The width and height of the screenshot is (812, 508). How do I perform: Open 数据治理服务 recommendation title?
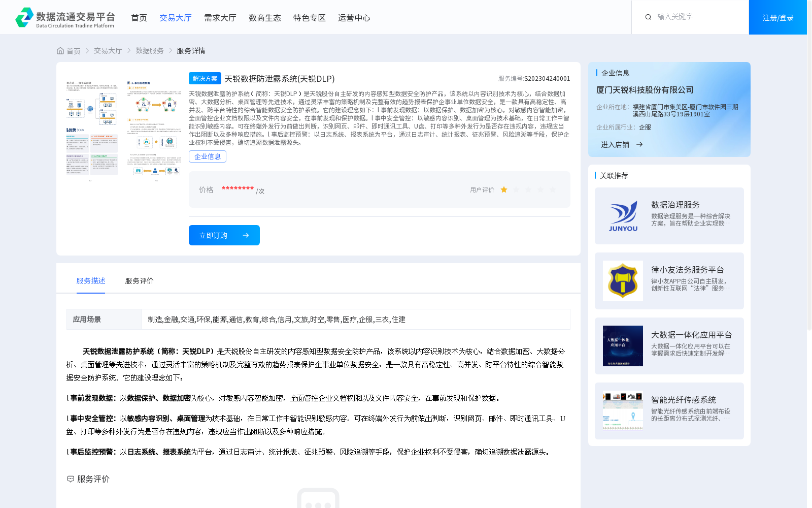[x=675, y=205]
